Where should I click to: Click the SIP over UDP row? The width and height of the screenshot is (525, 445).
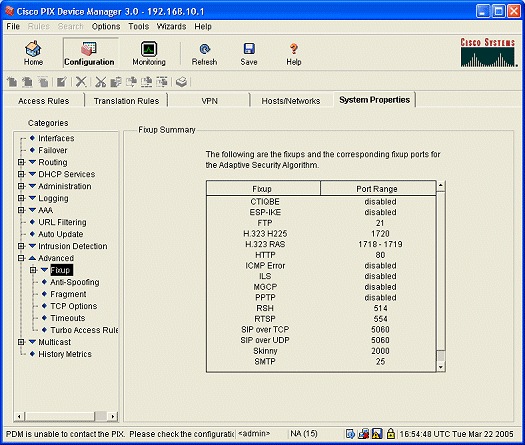321,340
